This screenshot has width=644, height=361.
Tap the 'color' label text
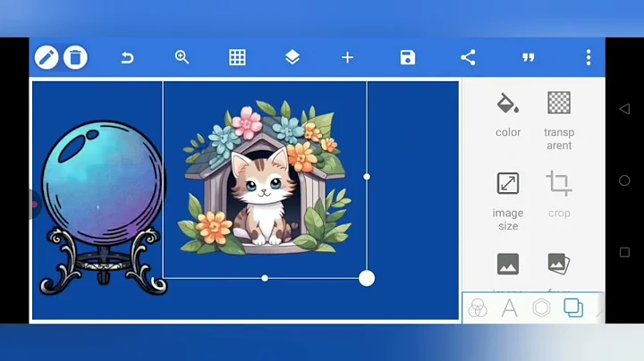tap(508, 132)
